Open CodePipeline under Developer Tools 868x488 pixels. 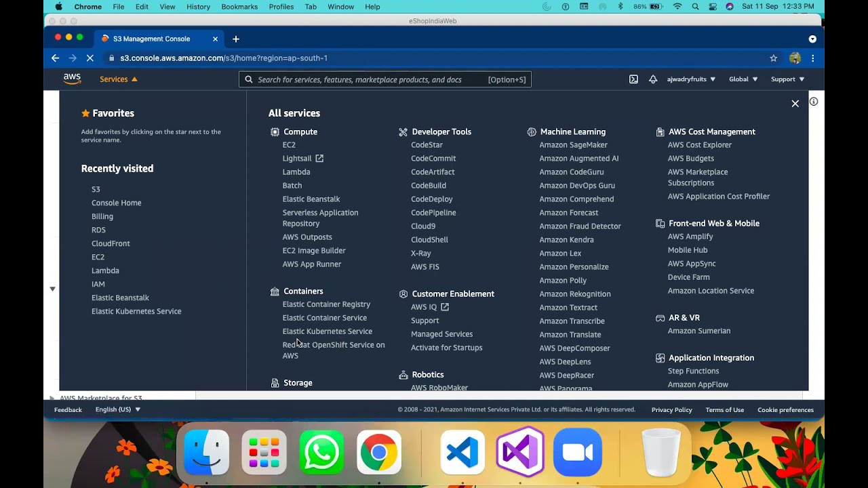click(x=433, y=213)
